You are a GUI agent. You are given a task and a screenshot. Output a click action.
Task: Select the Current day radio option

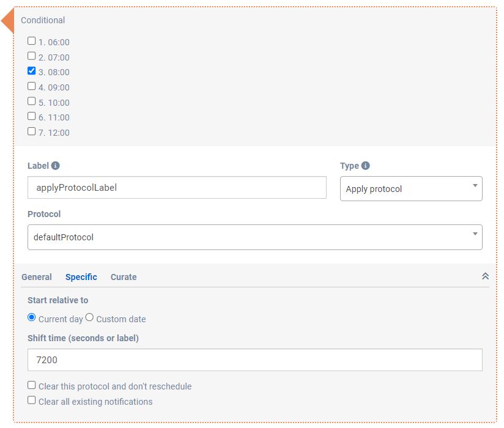click(32, 317)
